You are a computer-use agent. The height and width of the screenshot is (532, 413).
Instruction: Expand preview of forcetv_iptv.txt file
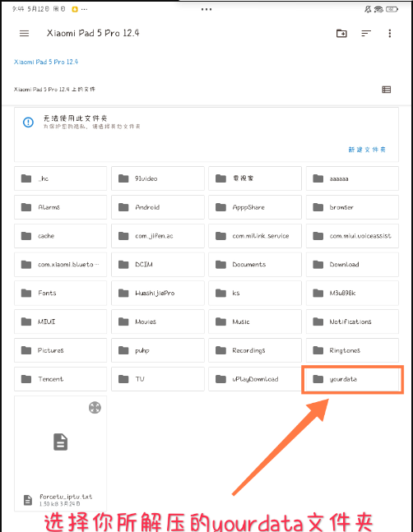[x=95, y=408]
